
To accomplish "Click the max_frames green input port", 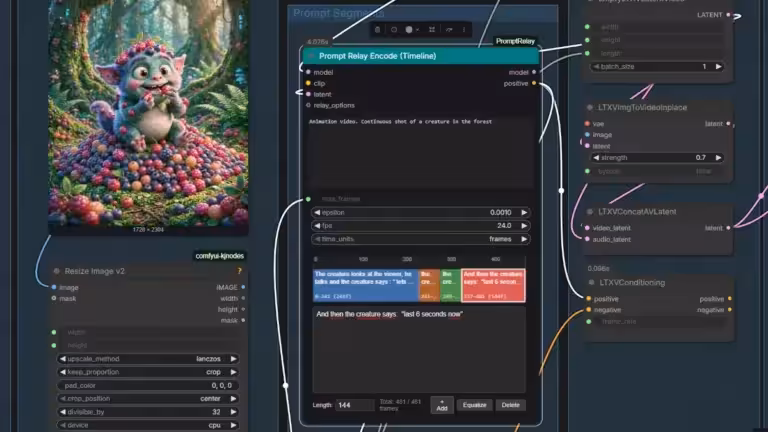I will coord(308,199).
